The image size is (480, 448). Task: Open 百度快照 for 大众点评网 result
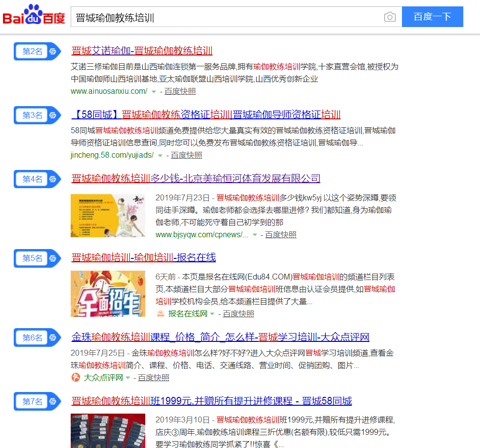pyautogui.click(x=154, y=378)
